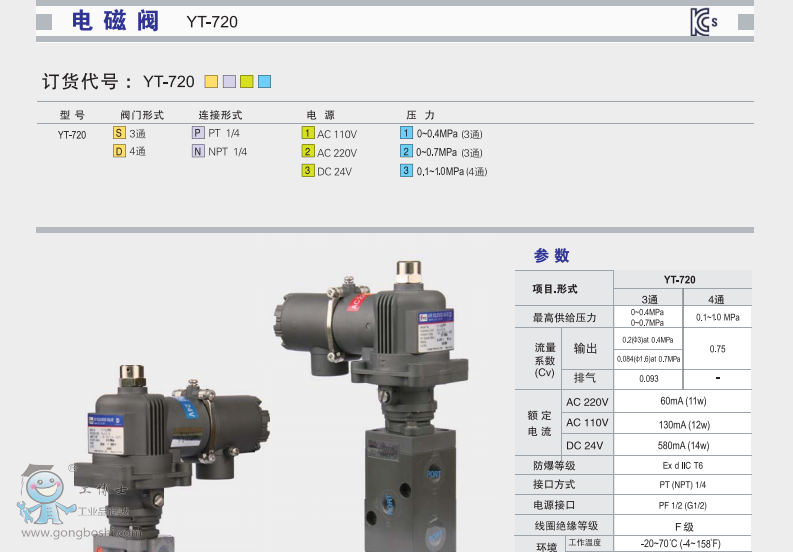The width and height of the screenshot is (793, 552).
Task: Click code box 1 beside AC 110V
Action: click(x=308, y=133)
